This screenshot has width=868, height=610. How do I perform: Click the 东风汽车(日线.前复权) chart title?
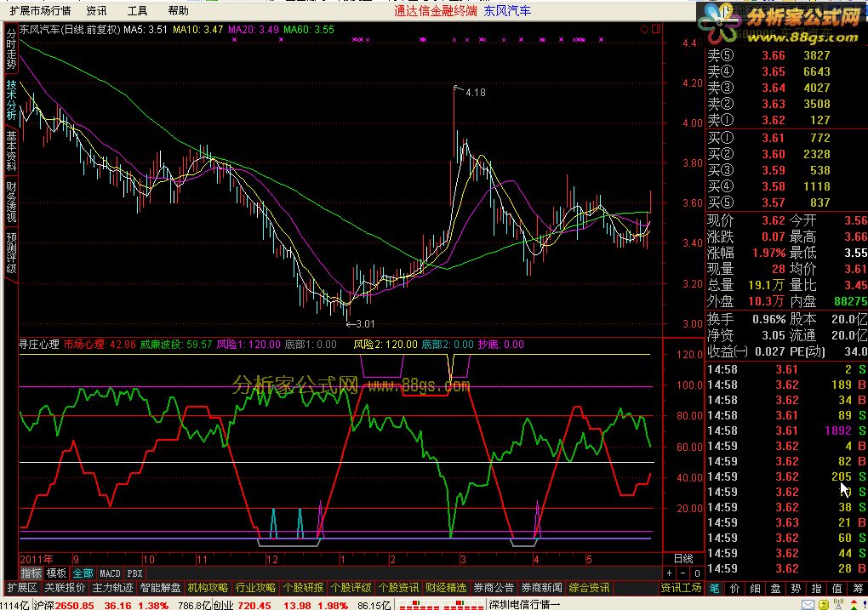point(70,29)
